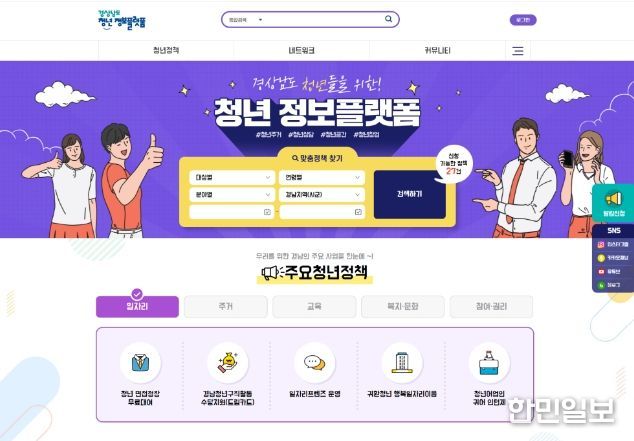Click the teal megaphone side button
This screenshot has width=634, height=441.
click(x=613, y=203)
